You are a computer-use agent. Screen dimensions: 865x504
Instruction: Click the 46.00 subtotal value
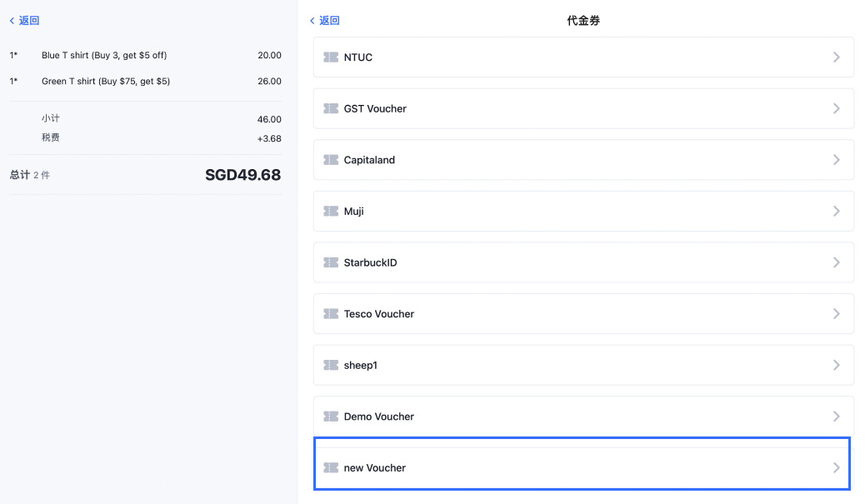click(269, 119)
